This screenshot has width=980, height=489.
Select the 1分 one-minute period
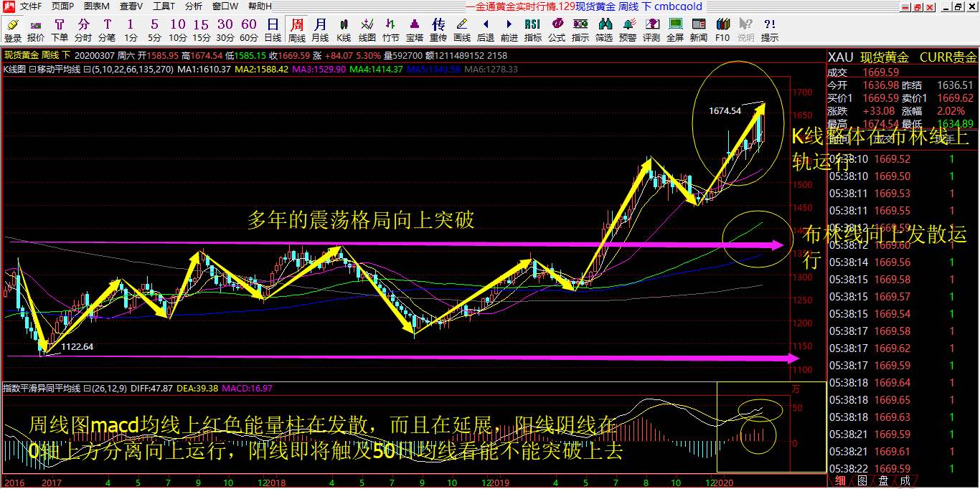click(131, 30)
